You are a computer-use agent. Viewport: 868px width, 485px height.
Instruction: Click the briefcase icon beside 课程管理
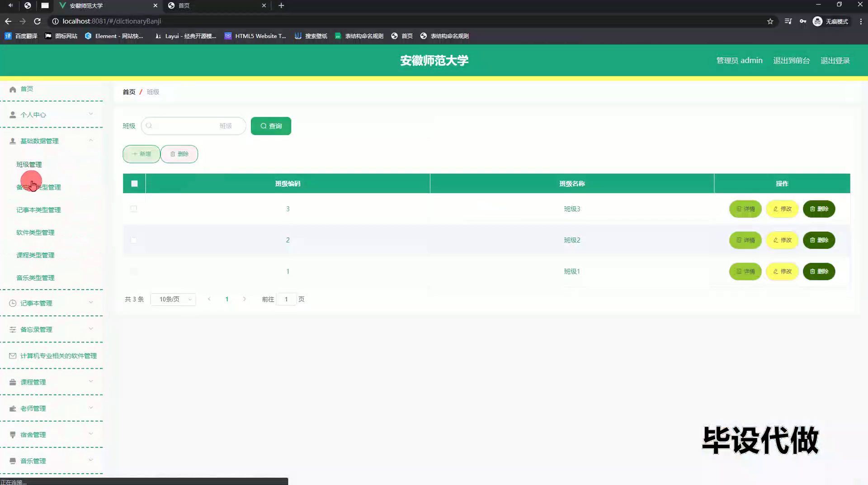(13, 382)
